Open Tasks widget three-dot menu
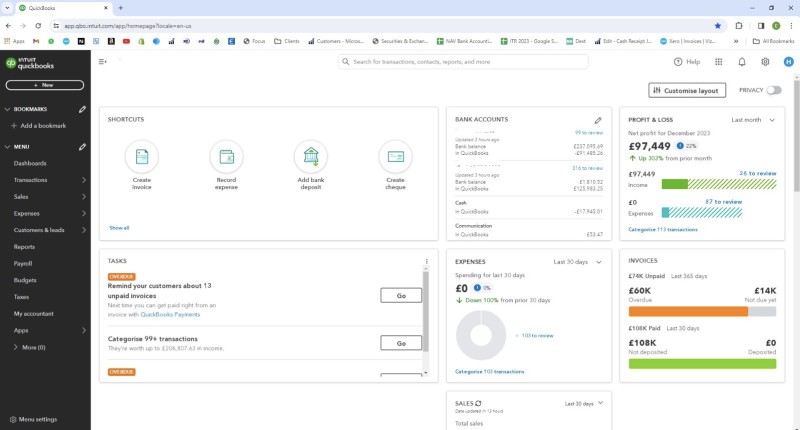 pos(427,261)
